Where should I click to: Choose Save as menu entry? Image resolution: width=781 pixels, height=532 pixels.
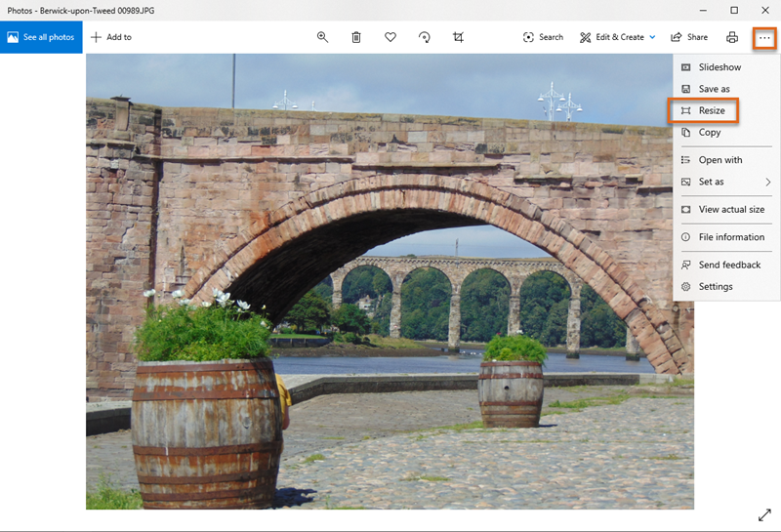(714, 89)
